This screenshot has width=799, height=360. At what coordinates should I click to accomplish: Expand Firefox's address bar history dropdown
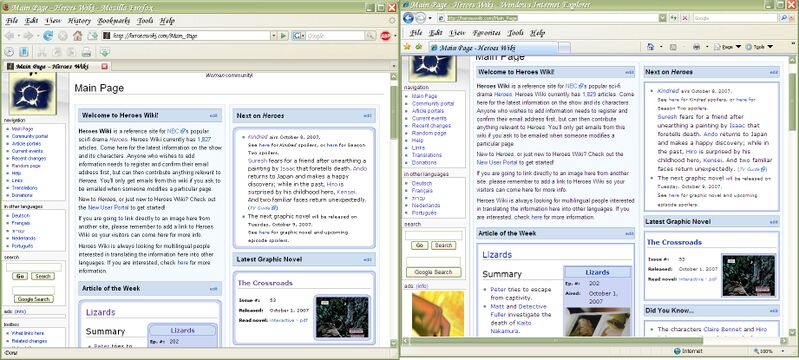[274, 36]
